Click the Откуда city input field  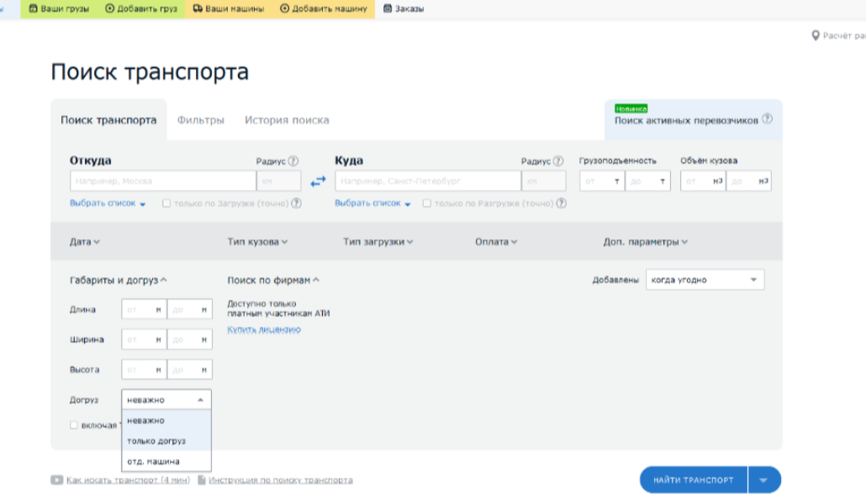click(162, 181)
